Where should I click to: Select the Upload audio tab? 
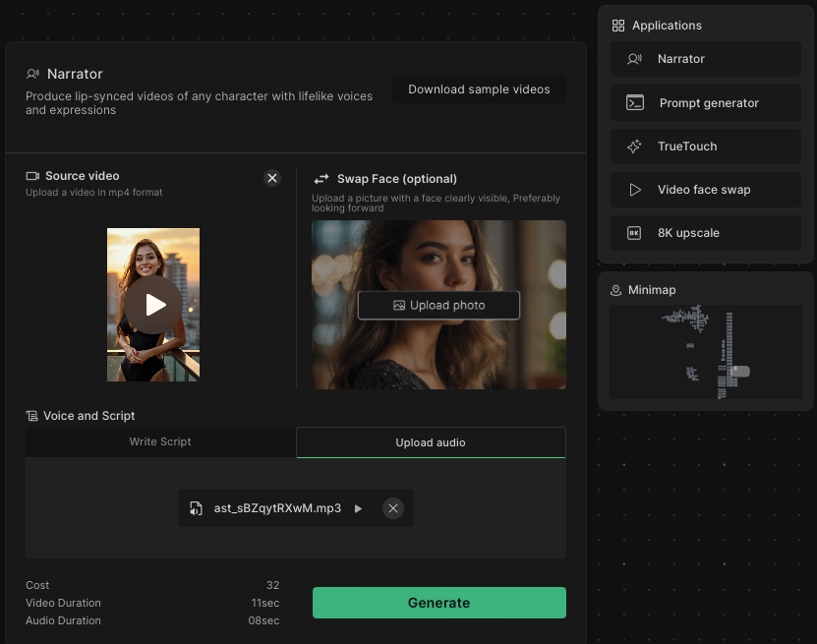(x=431, y=442)
